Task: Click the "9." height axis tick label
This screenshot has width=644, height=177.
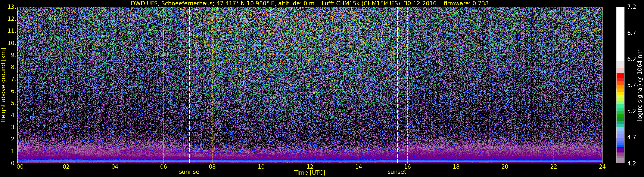Action: [x=13, y=55]
